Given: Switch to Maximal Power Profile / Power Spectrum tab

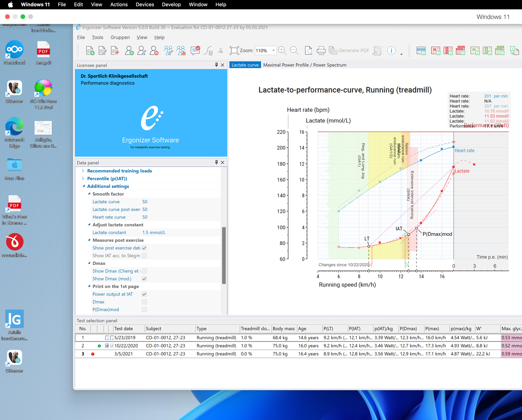Looking at the screenshot, I should click(x=305, y=65).
